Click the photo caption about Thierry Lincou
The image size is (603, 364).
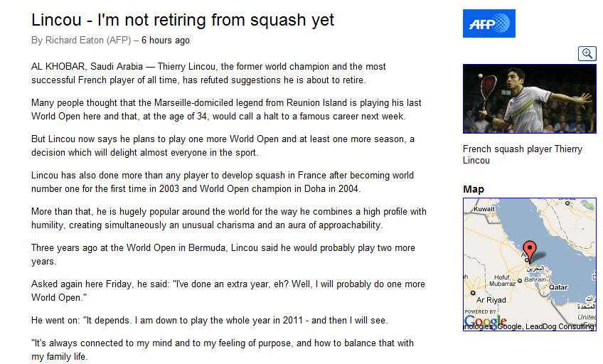pos(522,154)
